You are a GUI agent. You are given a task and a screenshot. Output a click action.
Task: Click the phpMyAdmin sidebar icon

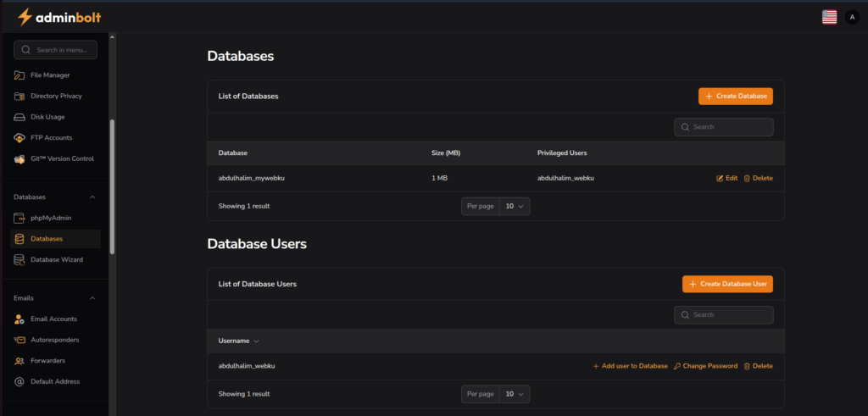(19, 218)
